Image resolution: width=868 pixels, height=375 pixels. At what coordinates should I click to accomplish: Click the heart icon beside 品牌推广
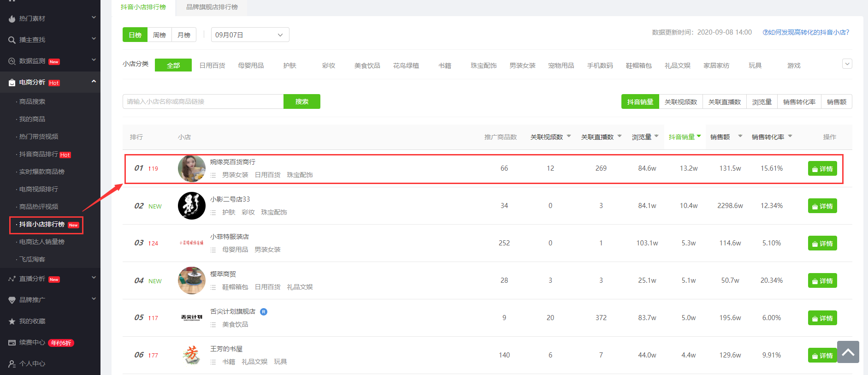(x=12, y=300)
